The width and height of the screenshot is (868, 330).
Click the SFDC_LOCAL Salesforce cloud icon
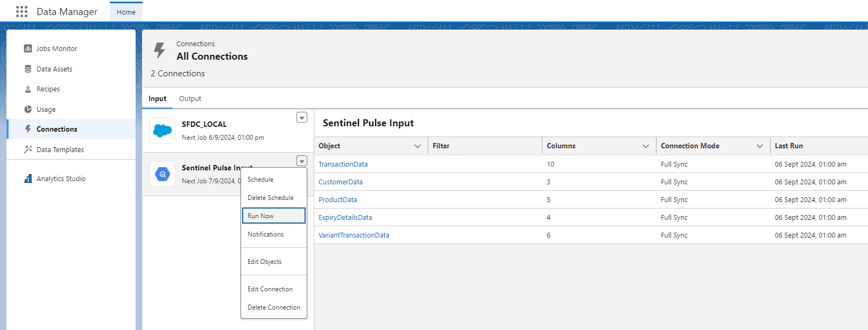tap(163, 131)
